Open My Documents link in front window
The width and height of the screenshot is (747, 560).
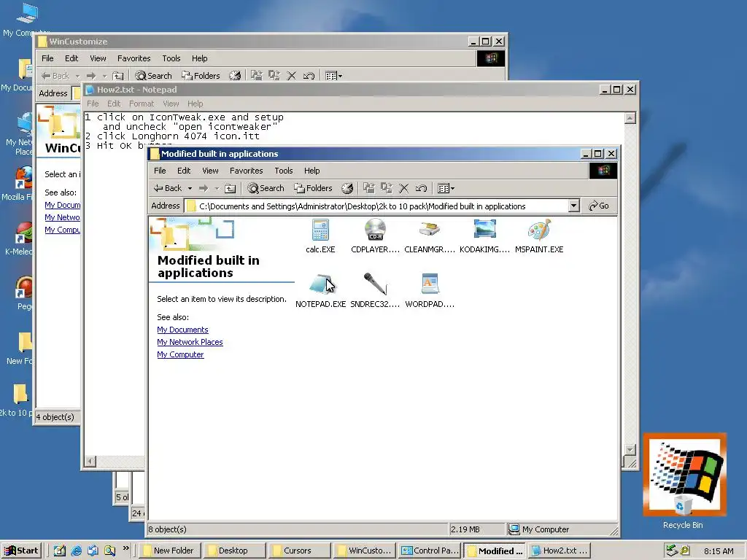182,330
